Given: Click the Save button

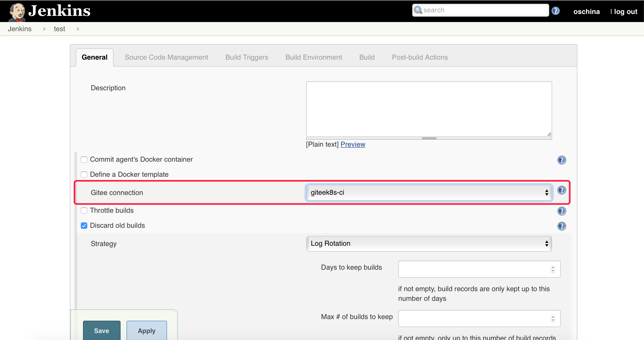Looking at the screenshot, I should [101, 331].
